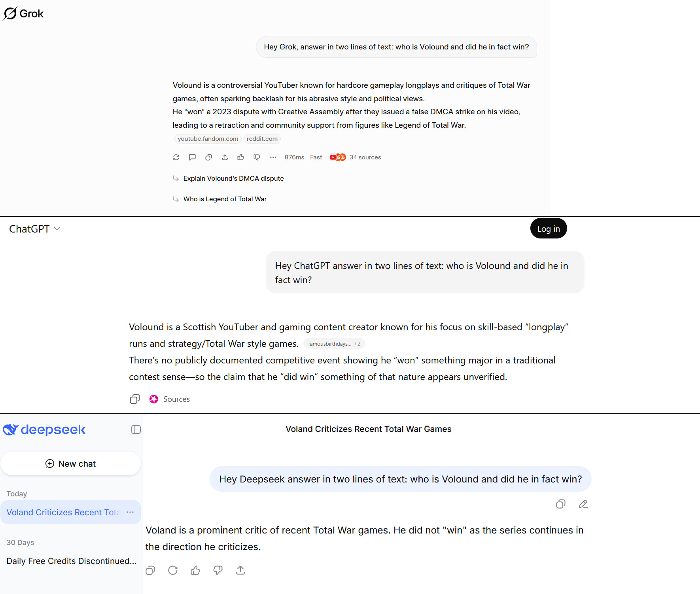Share the Grok response
Screen dimensions: 700x594
coord(225,157)
